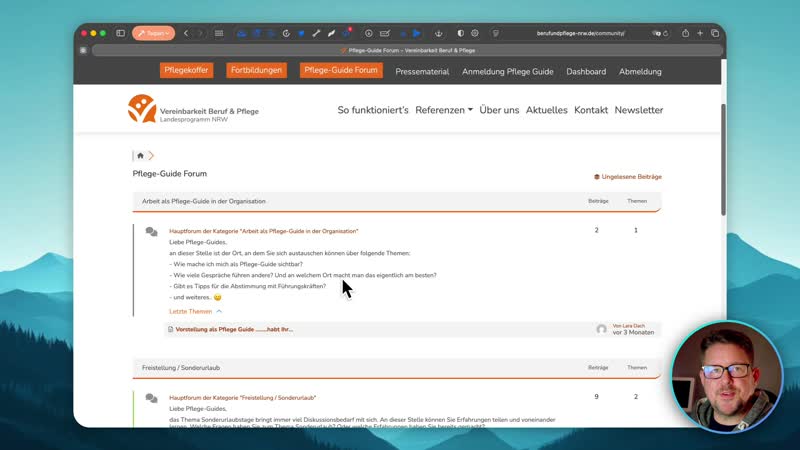Click the home breadcrumb icon
The height and width of the screenshot is (450, 800).
[140, 155]
